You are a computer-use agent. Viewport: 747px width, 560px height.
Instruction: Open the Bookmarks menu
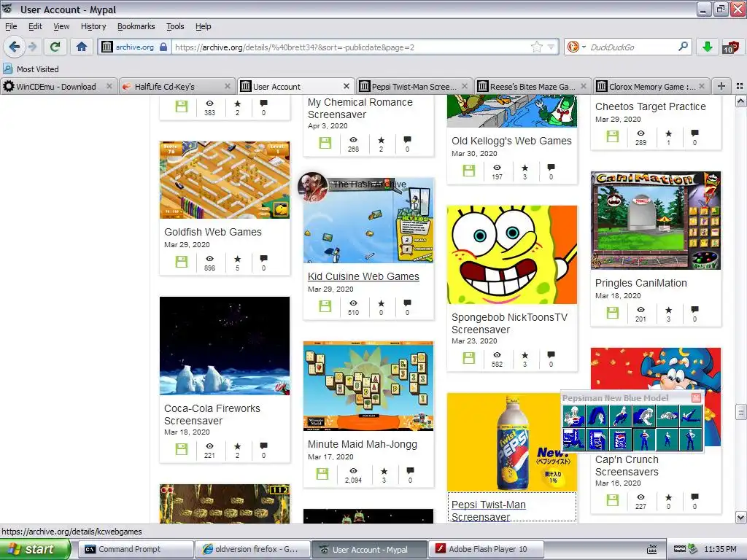tap(136, 26)
